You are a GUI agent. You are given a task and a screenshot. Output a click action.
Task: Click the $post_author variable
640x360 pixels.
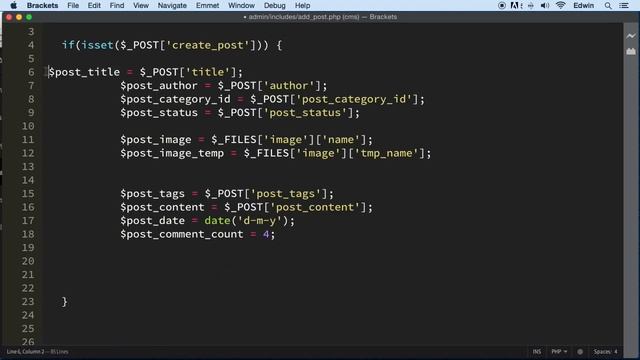[x=159, y=86]
